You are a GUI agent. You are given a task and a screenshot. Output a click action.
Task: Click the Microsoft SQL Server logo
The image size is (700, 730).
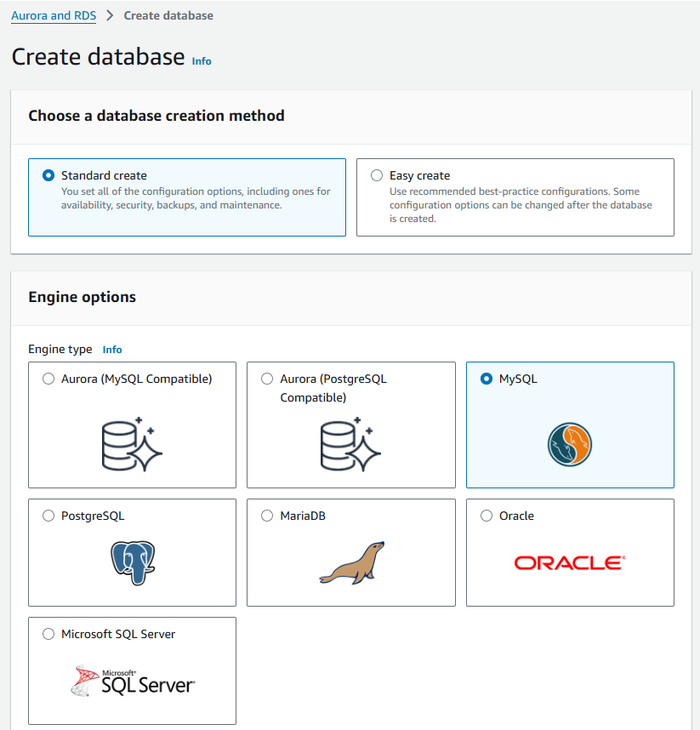pyautogui.click(x=133, y=681)
